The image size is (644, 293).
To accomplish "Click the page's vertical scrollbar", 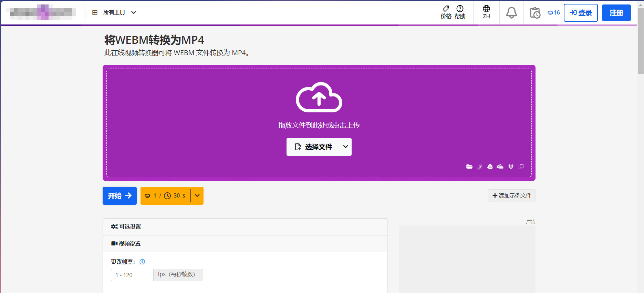I will pos(641,41).
